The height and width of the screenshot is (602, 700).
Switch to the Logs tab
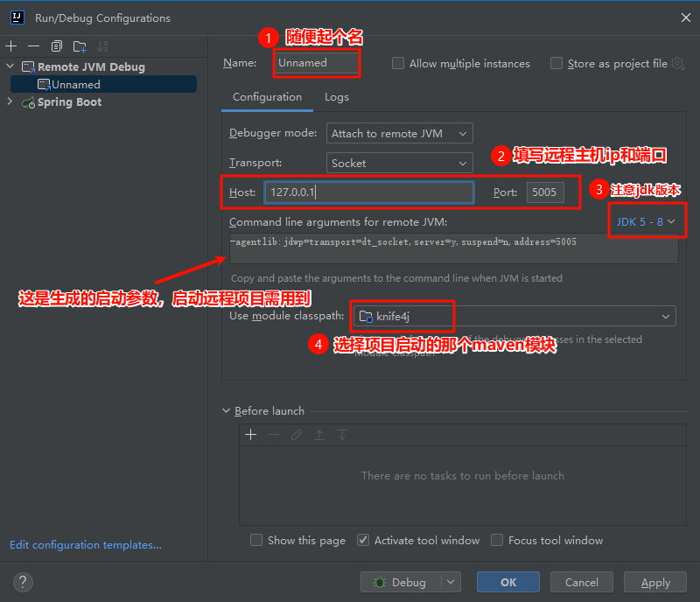[x=336, y=97]
